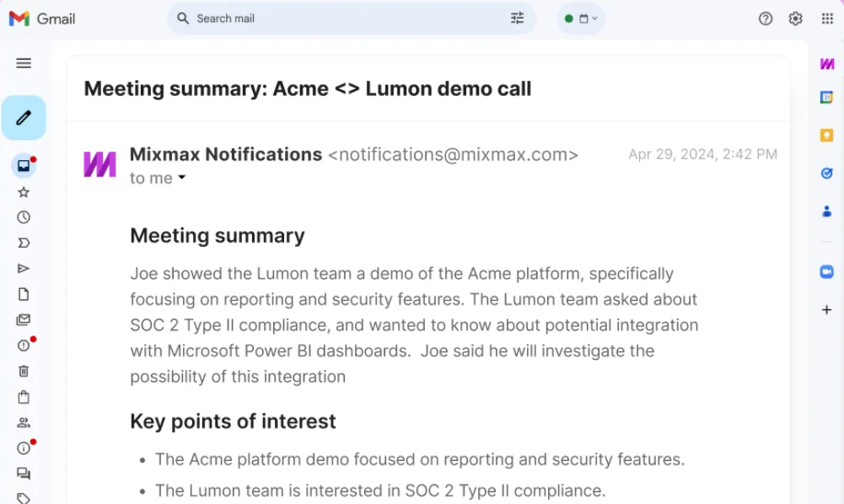
Task: Click the email subject 'Meeting summary: Acme <> Lumon demo call'
Action: [x=308, y=88]
